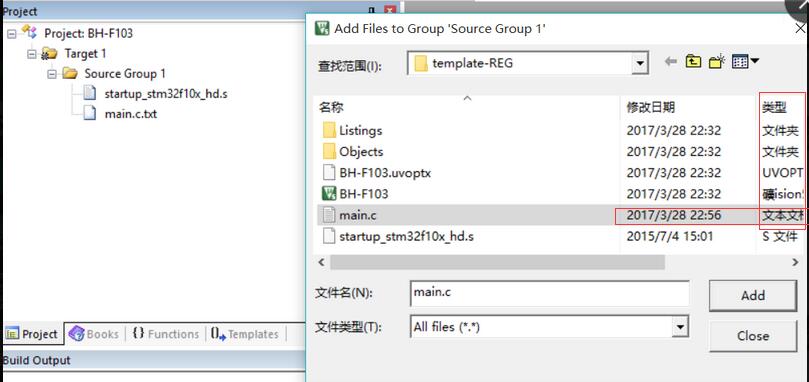Select Target 1 in the project tree
The height and width of the screenshot is (382, 809).
pos(85,54)
